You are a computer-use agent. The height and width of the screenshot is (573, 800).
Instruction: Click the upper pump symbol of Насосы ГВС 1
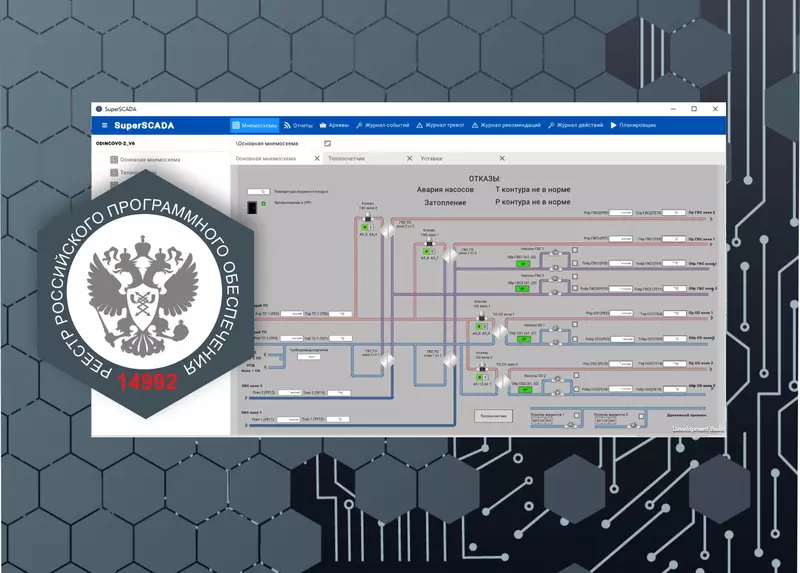click(556, 253)
